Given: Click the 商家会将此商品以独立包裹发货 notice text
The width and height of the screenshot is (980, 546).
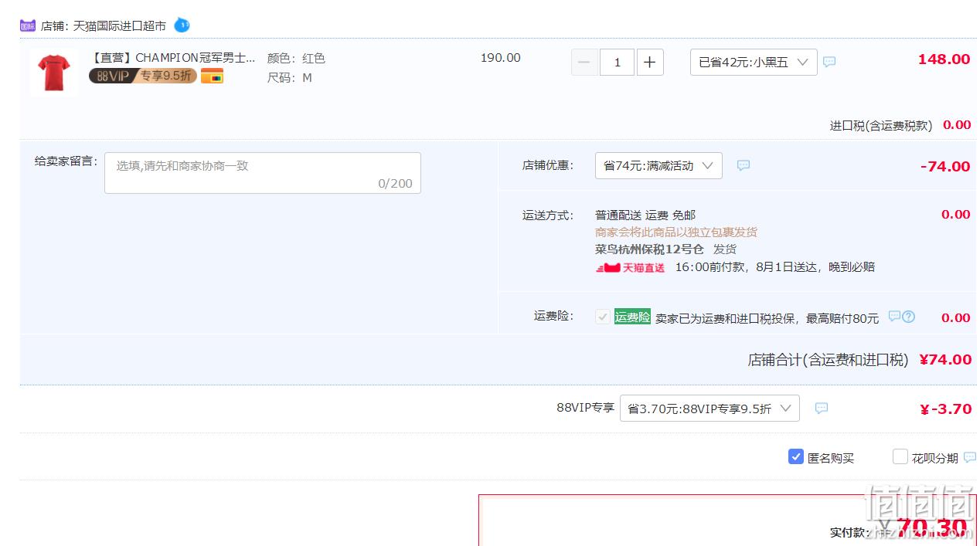Looking at the screenshot, I should (x=676, y=232).
